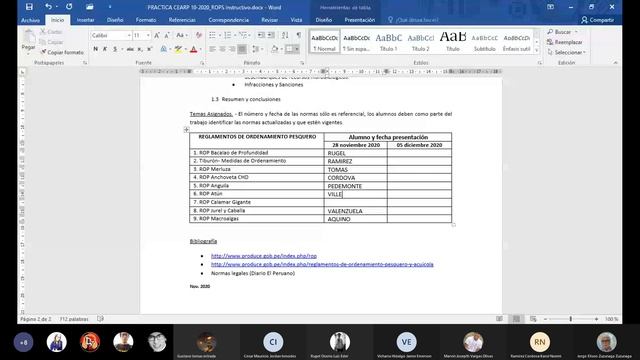Select the VE participant avatar
Image resolution: width=640 pixels, height=360 pixels.
pyautogui.click(x=406, y=342)
